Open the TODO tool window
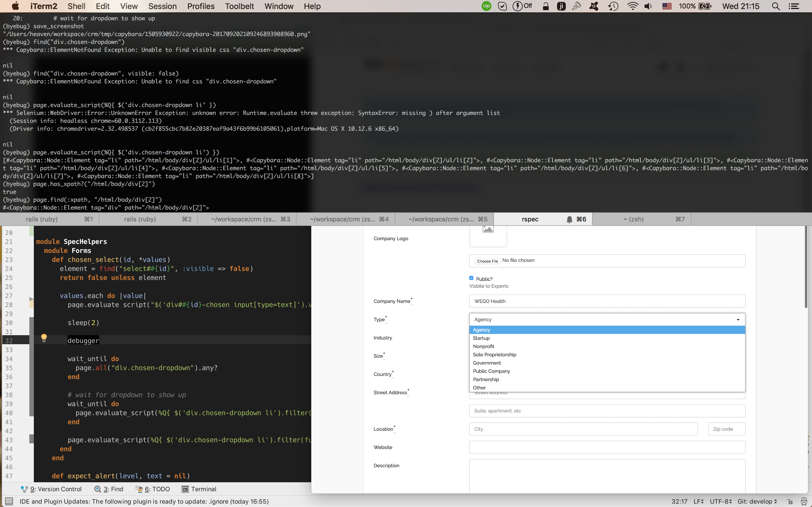This screenshot has height=507, width=812. pyautogui.click(x=153, y=489)
